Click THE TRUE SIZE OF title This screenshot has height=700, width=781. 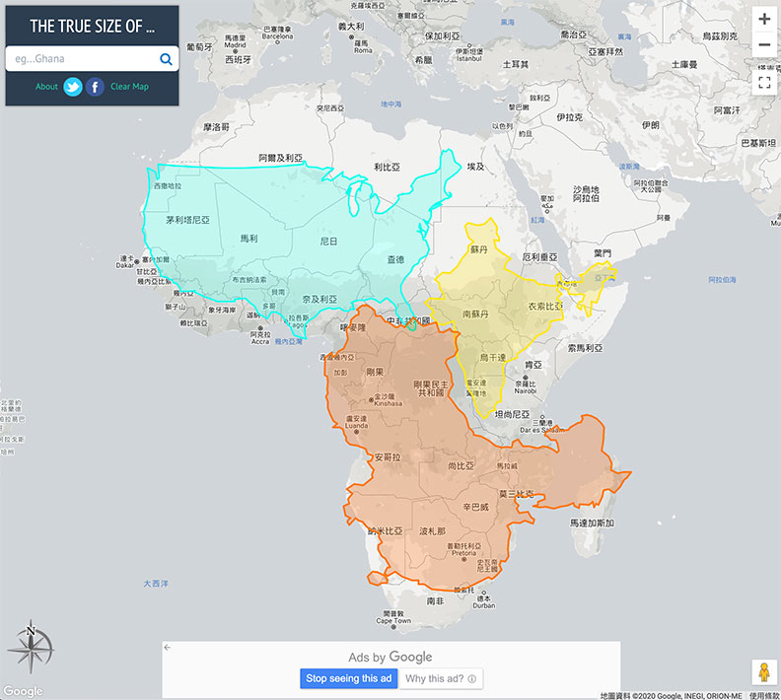[93, 27]
